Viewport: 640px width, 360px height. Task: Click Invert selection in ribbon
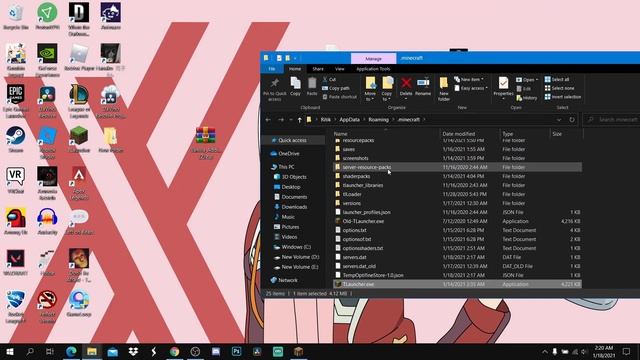[563, 97]
